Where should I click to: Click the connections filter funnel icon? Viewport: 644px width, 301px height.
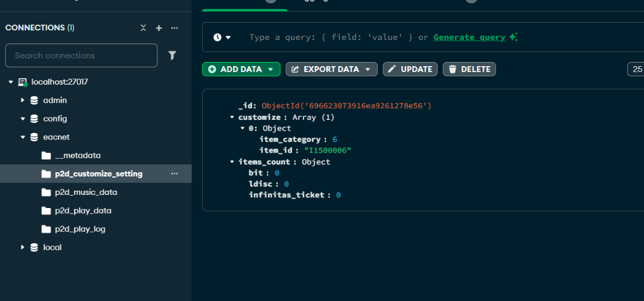pos(172,55)
